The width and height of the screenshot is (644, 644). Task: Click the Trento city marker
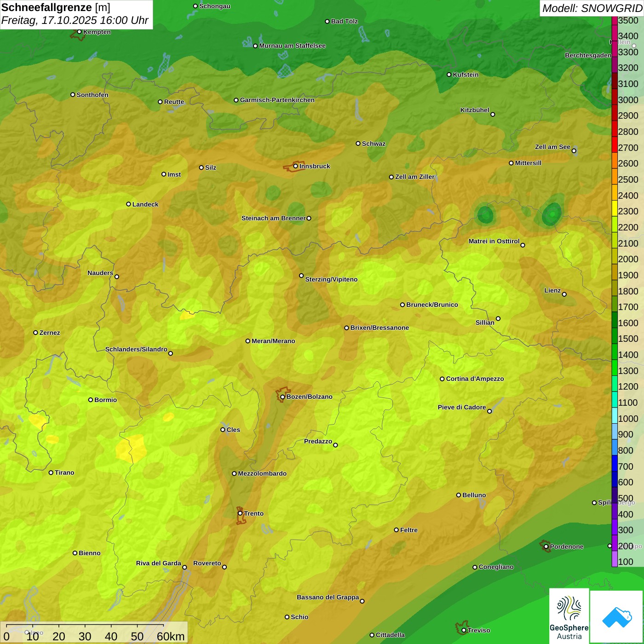[x=240, y=513]
